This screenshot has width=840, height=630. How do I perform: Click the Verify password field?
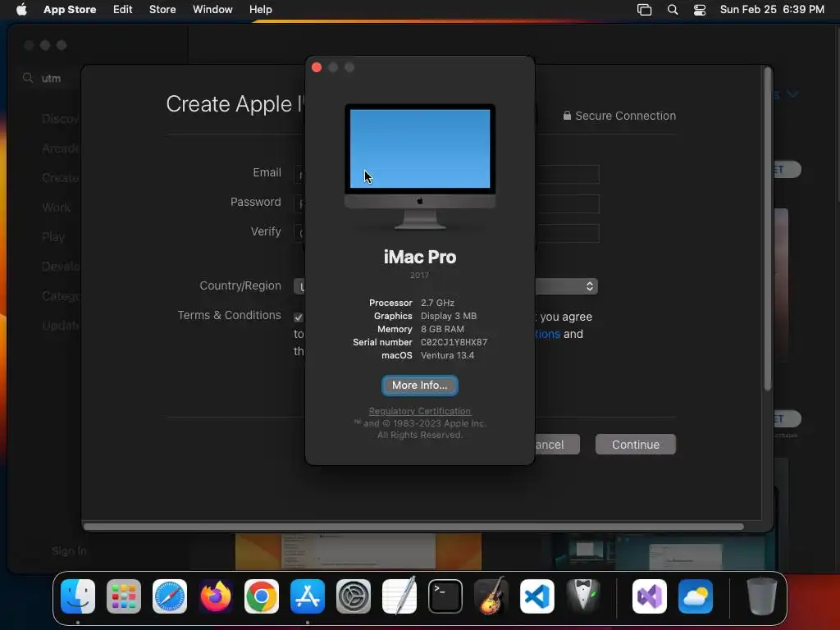(567, 233)
